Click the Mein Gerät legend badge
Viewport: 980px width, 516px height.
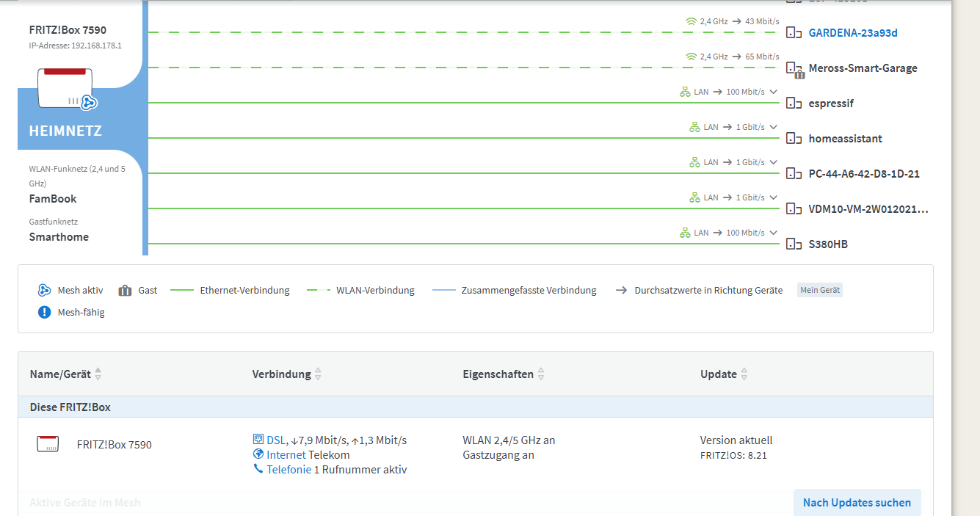point(820,290)
